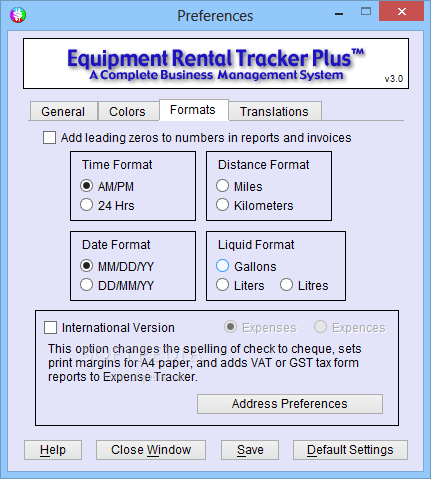
Task: Minimize the Preferences window
Action: coord(339,14)
